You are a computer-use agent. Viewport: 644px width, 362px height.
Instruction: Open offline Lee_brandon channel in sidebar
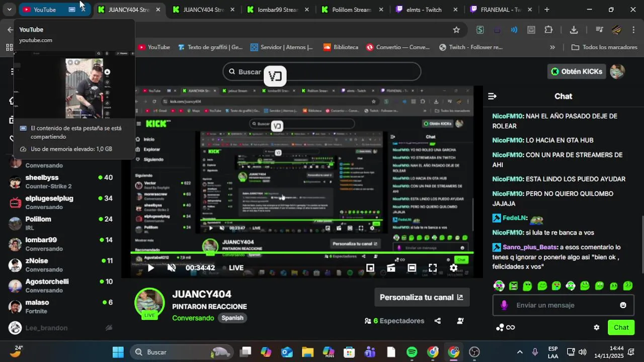tap(60, 328)
